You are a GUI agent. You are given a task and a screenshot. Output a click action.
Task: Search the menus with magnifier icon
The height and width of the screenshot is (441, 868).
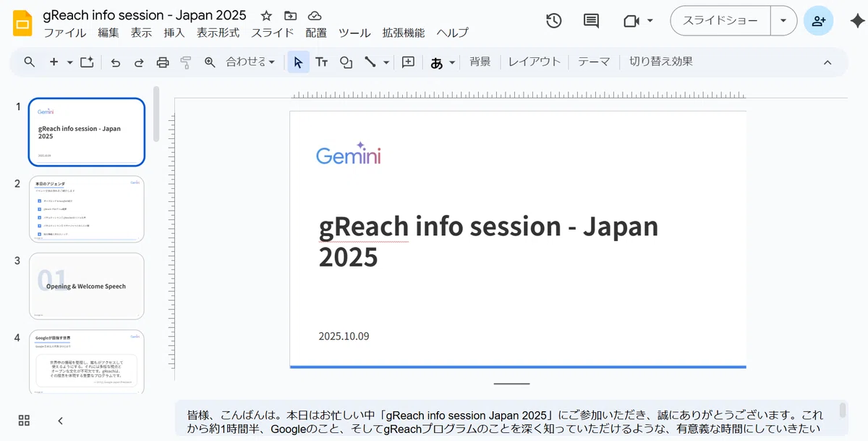(x=30, y=62)
